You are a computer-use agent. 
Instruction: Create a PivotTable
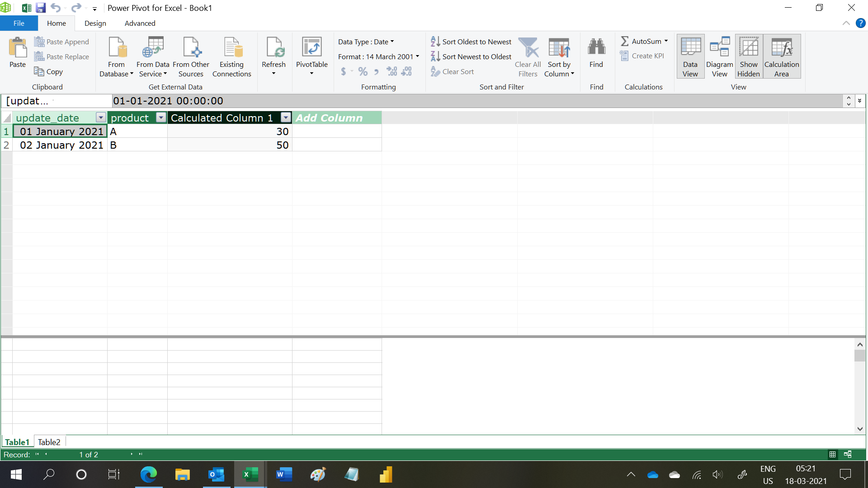point(311,56)
